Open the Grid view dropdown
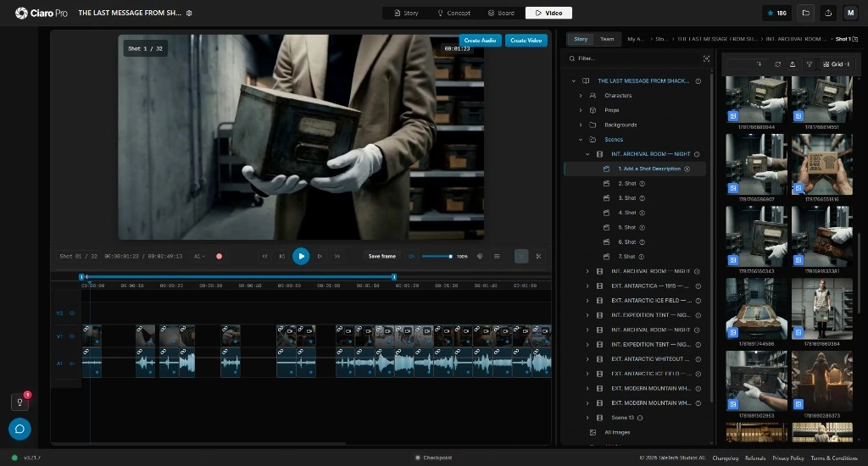The height and width of the screenshot is (466, 868). pos(837,64)
